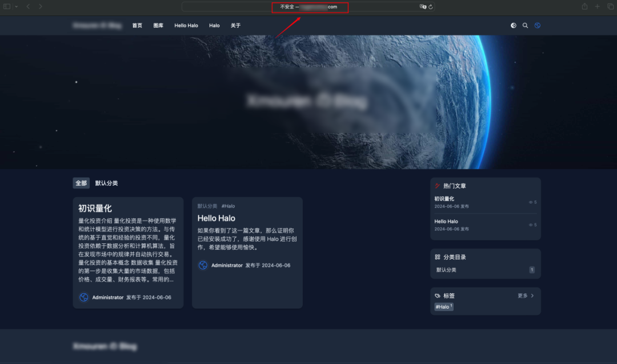Click Administrator avatar on Hello Halo card
This screenshot has width=617, height=364.
click(x=203, y=265)
